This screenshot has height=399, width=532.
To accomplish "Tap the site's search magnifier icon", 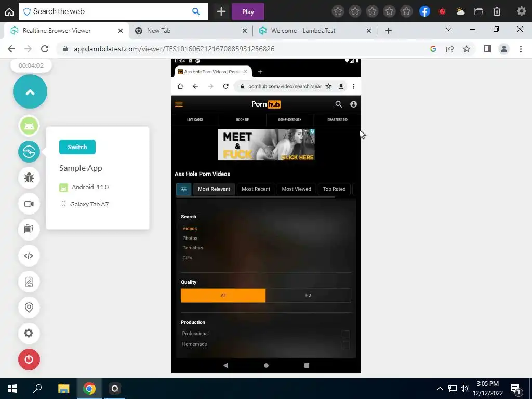I will click(339, 104).
